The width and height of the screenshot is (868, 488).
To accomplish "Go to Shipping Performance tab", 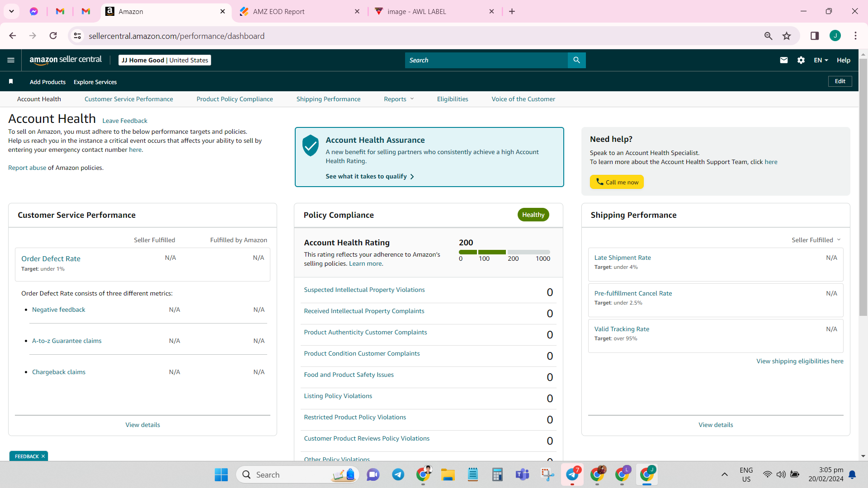I will click(329, 99).
